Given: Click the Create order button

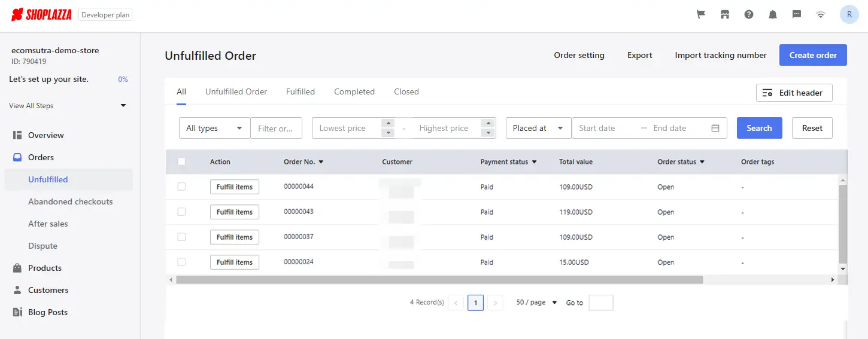Looking at the screenshot, I should [813, 55].
